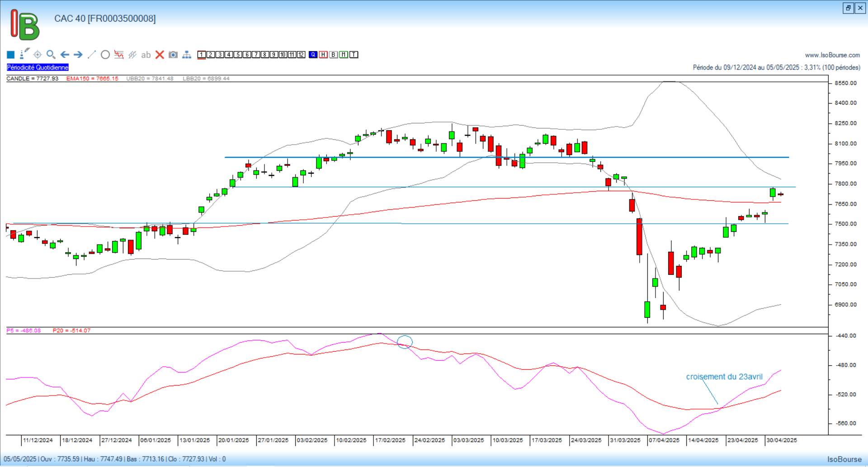This screenshot has width=868, height=467.
Task: Select the crosshair target tool
Action: click(x=38, y=55)
